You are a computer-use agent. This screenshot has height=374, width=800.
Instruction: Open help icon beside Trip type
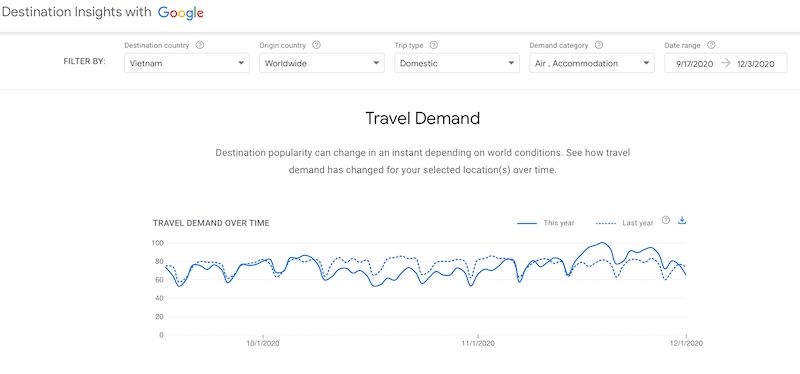[x=434, y=45]
